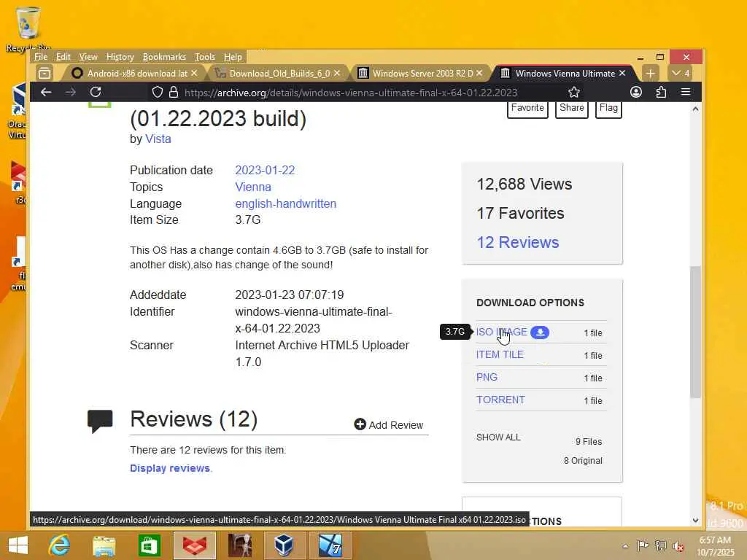
Task: Click the red fox browser taskbar icon
Action: 194,545
